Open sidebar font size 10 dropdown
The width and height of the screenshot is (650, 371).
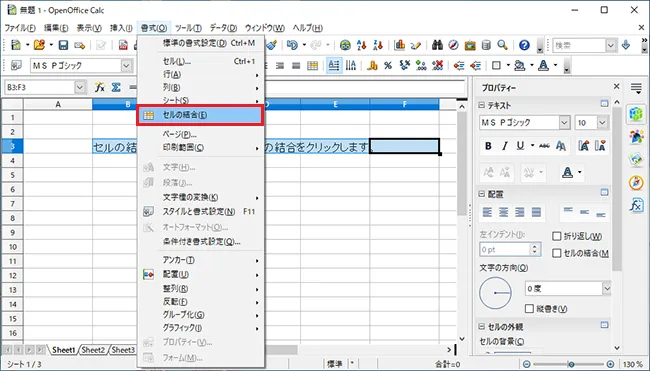[x=602, y=123]
